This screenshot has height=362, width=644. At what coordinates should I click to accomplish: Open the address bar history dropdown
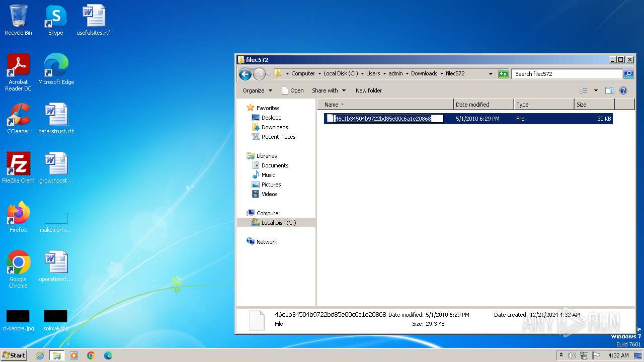click(491, 73)
